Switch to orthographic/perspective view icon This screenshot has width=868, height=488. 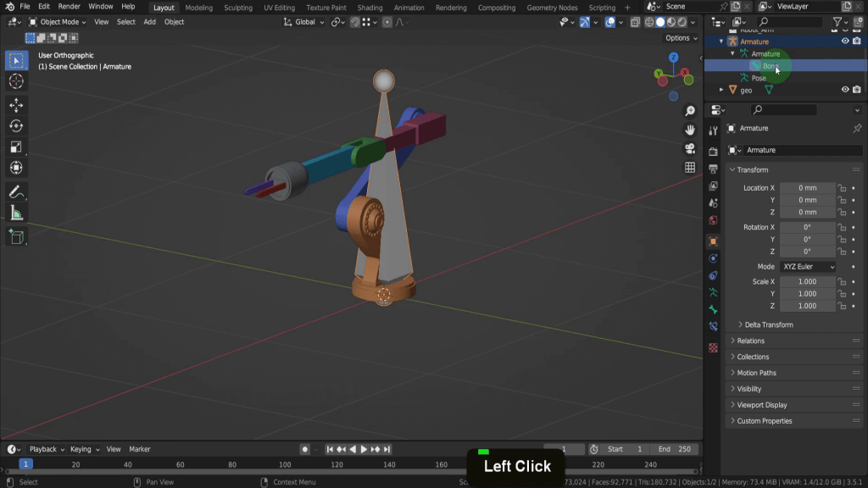(690, 168)
